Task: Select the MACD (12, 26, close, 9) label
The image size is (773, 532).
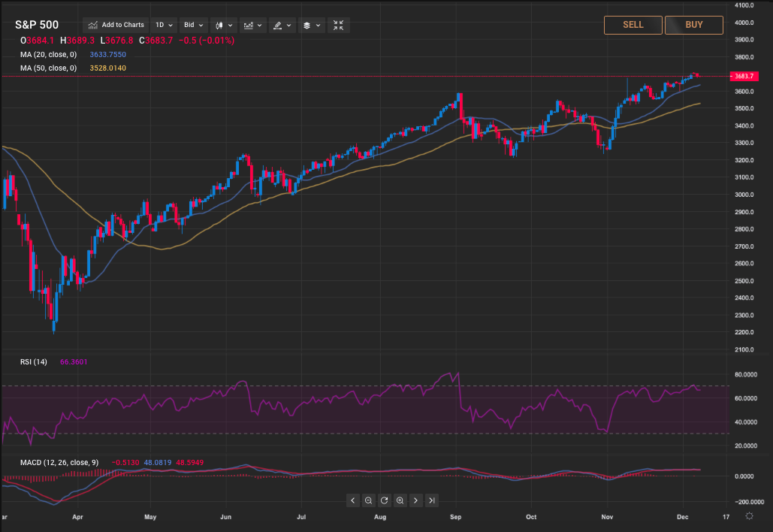Action: (59, 462)
